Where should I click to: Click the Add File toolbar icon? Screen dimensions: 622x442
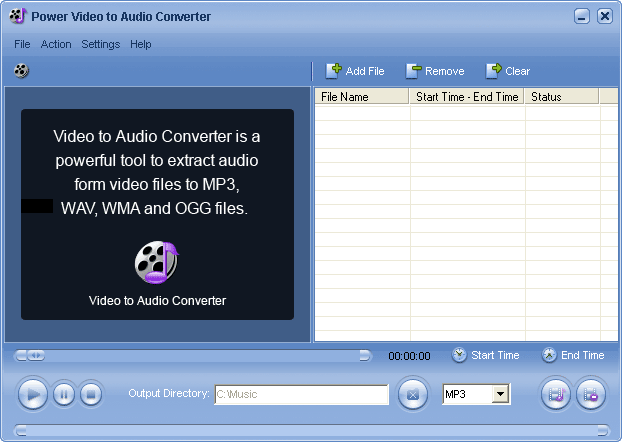click(355, 71)
